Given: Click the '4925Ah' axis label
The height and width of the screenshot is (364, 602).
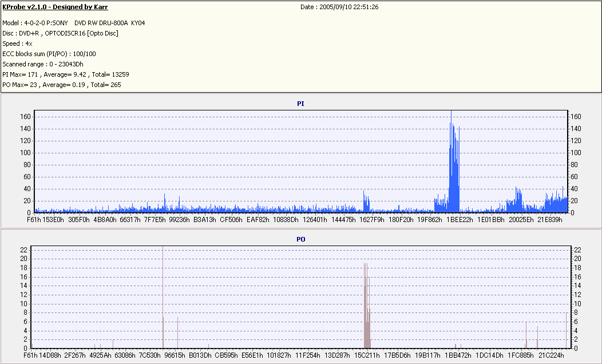Looking at the screenshot, I should click(x=100, y=355).
